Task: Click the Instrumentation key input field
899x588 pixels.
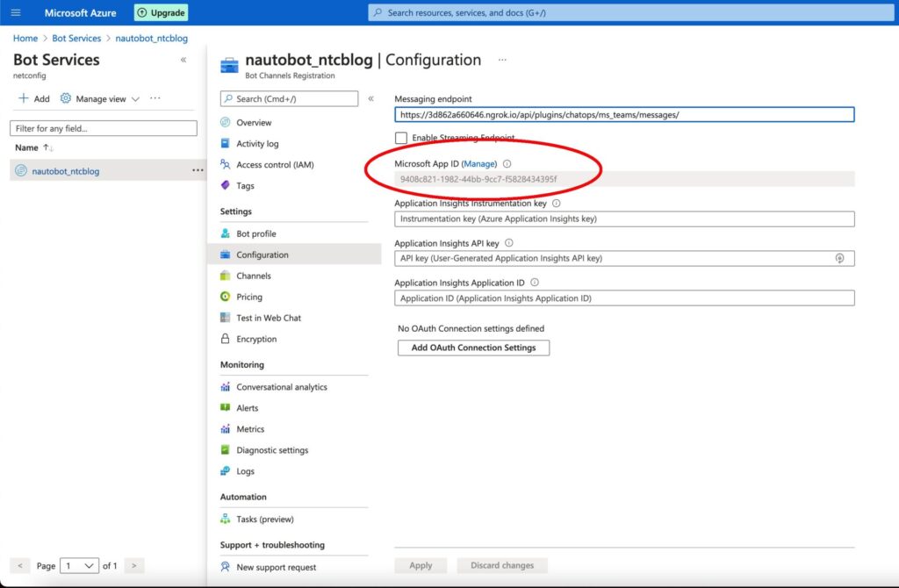Action: 624,219
